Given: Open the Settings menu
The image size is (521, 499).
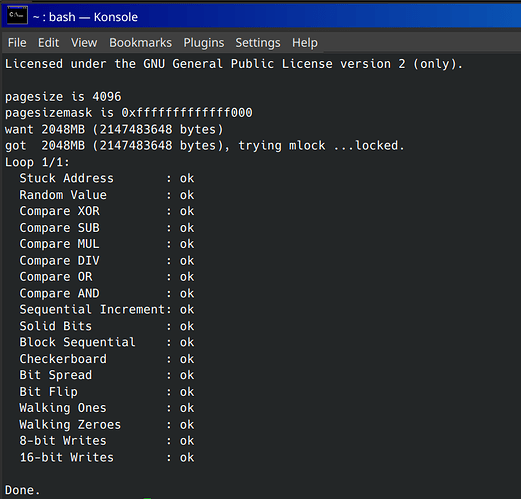Looking at the screenshot, I should click(258, 43).
